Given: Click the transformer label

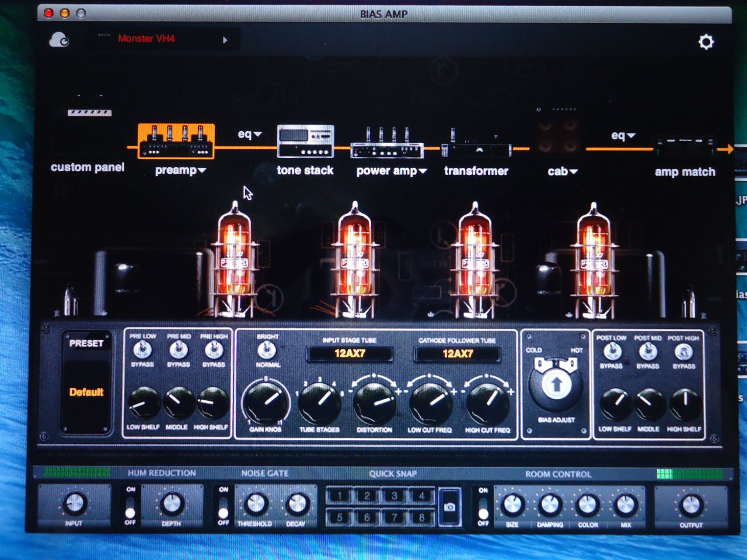Looking at the screenshot, I should pyautogui.click(x=476, y=171).
